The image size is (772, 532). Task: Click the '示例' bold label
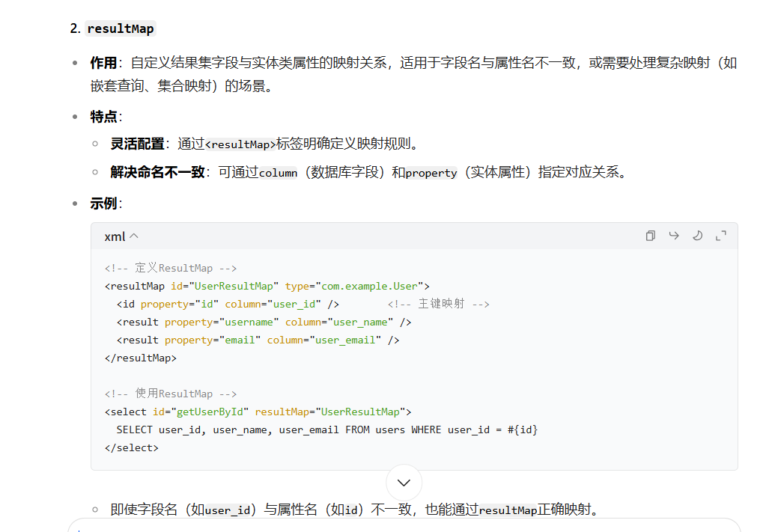[x=103, y=204]
